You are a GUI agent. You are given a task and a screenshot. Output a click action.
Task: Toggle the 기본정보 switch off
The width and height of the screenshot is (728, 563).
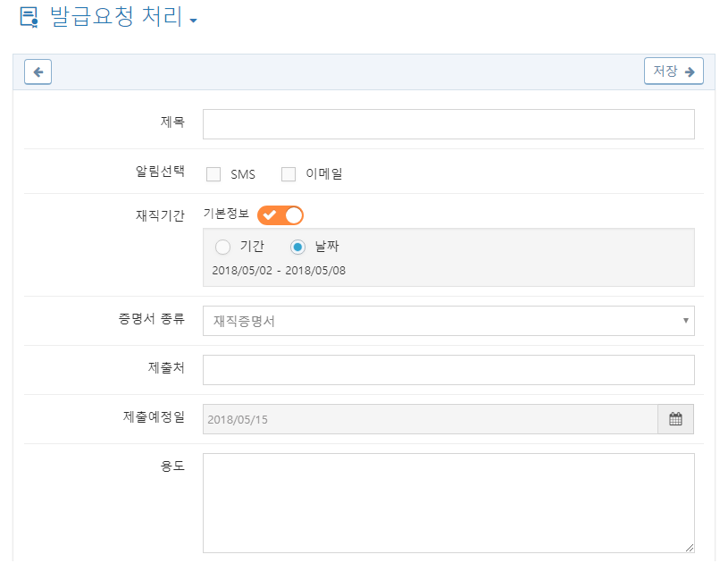pyautogui.click(x=280, y=215)
